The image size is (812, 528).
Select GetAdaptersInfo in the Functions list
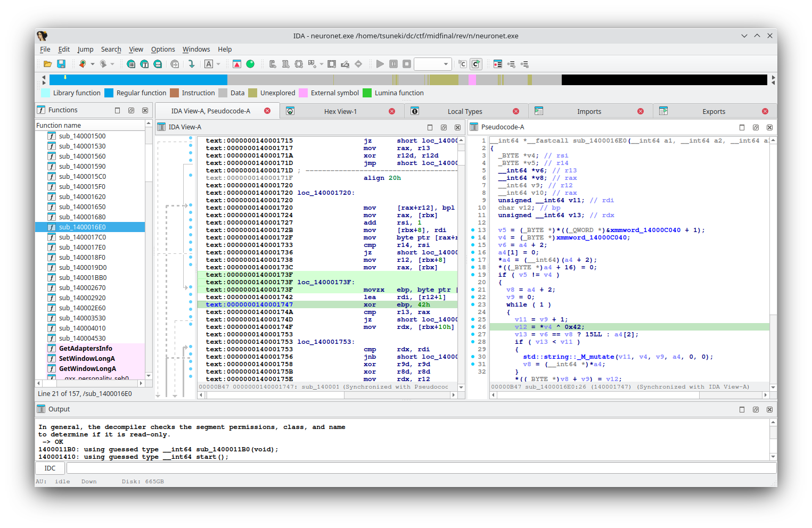click(x=85, y=348)
